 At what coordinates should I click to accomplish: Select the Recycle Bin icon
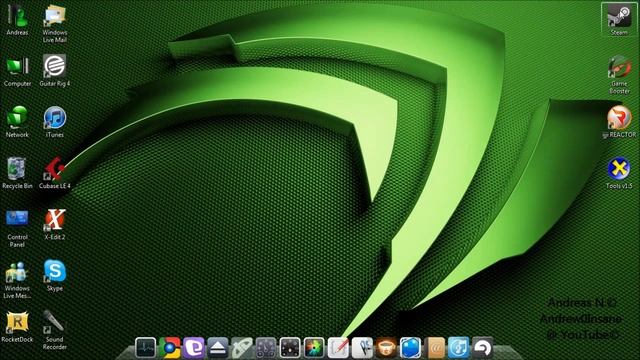17,169
